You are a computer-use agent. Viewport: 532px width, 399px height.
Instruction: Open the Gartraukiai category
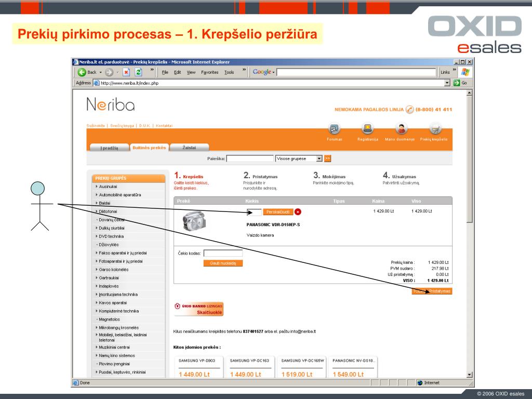coord(109,278)
